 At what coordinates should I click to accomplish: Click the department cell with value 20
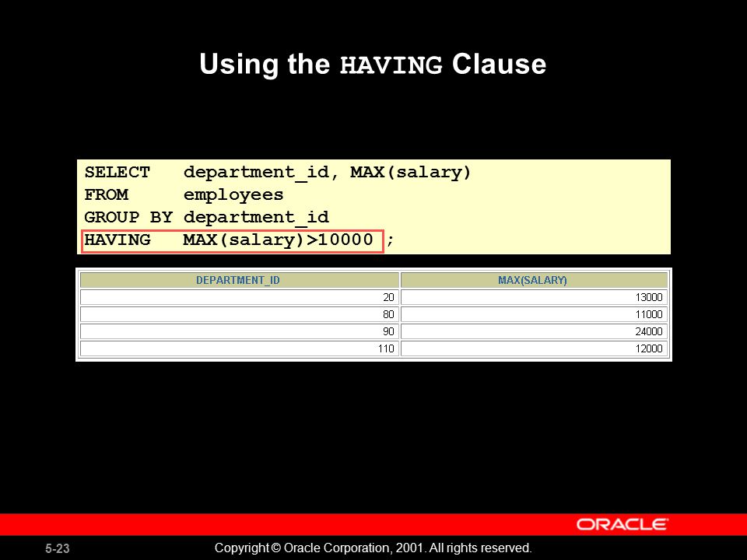tap(239, 297)
